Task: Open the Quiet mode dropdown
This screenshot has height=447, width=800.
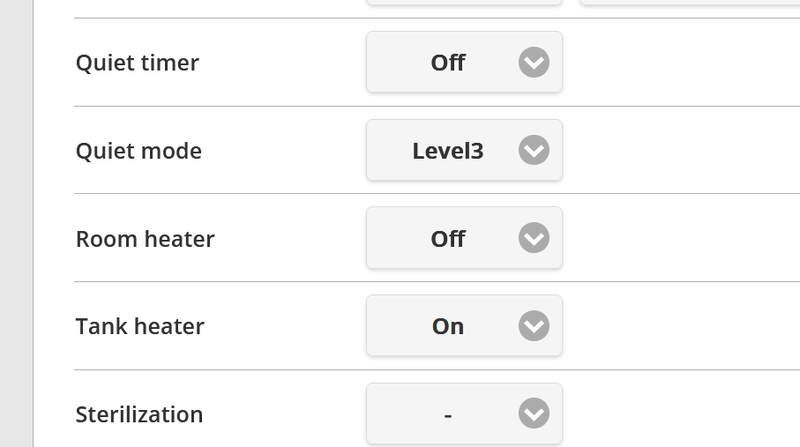Action: [x=464, y=151]
